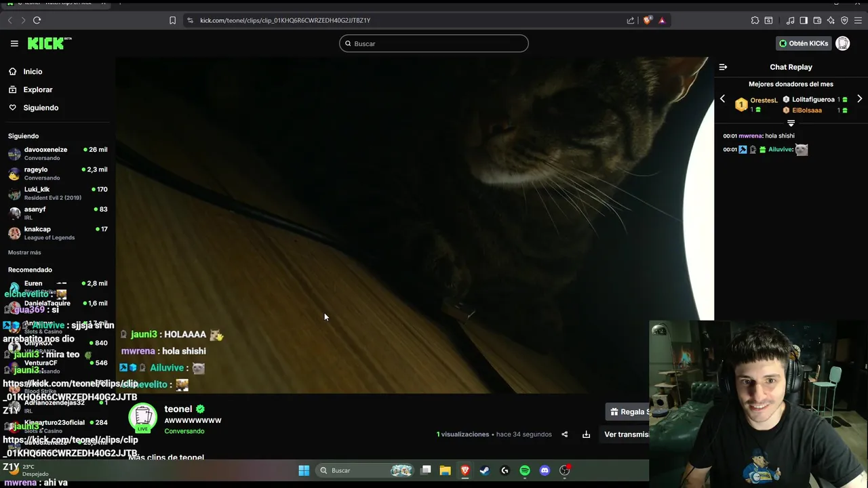Collapse the Chat Replay panel

(x=723, y=67)
